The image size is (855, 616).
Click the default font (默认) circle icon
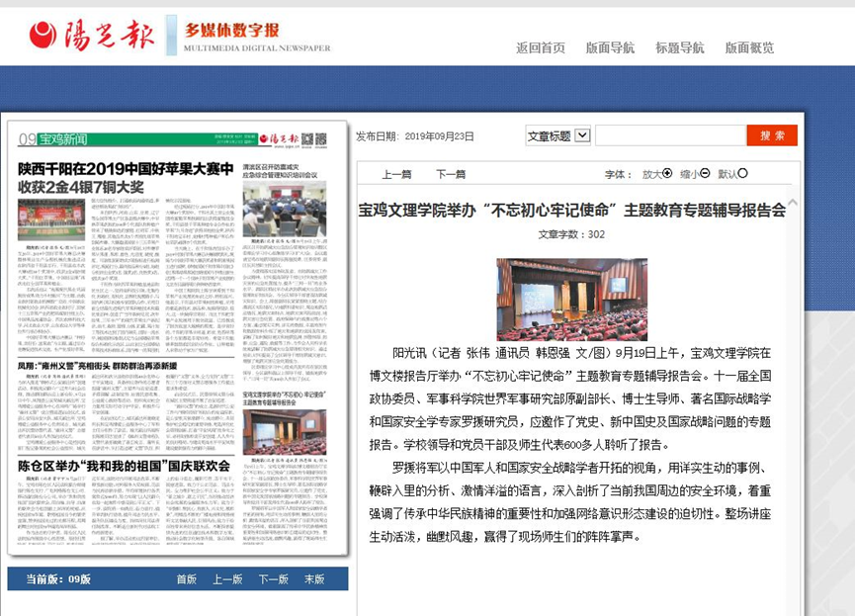742,173
